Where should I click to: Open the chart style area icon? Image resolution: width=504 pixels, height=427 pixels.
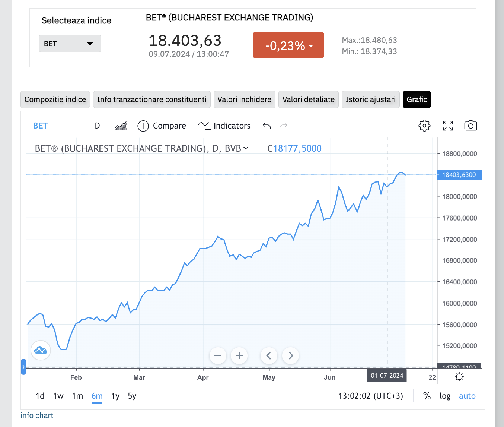point(121,126)
